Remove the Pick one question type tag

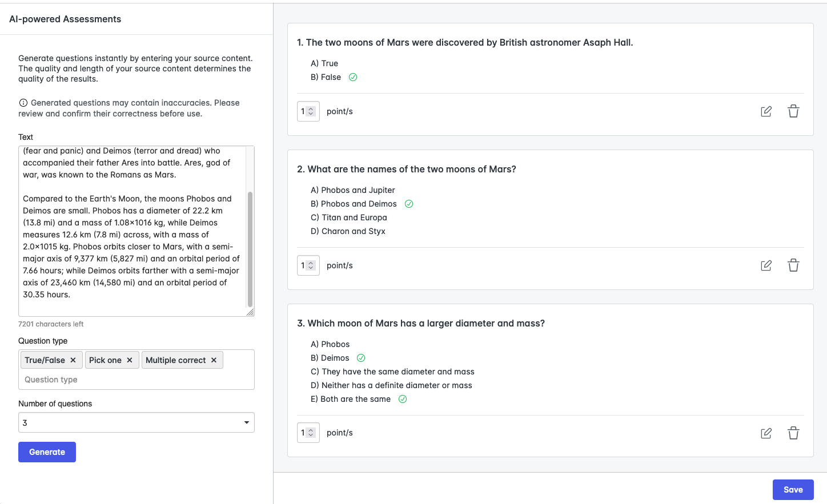pyautogui.click(x=130, y=360)
